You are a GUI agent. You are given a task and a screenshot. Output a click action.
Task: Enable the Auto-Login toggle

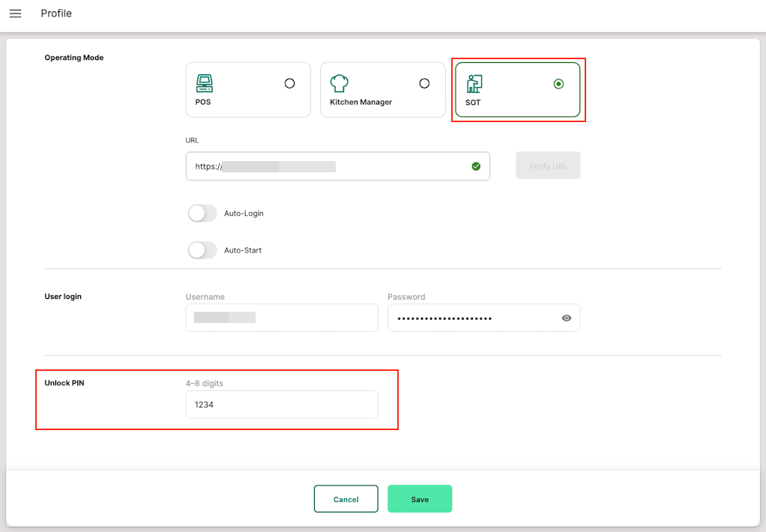pyautogui.click(x=202, y=214)
